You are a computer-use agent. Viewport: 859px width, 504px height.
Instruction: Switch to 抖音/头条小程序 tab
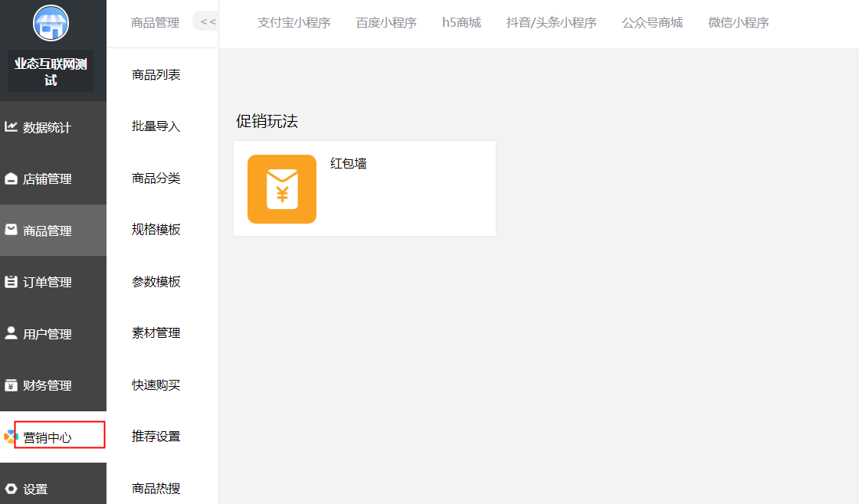[x=552, y=22]
